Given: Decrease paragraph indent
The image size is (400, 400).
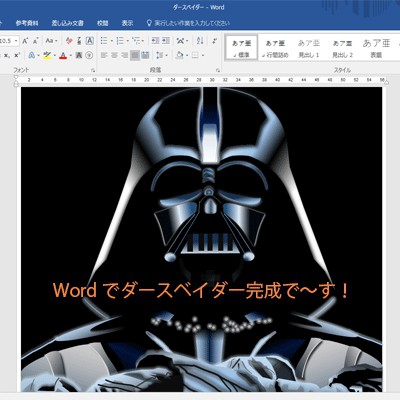Looking at the screenshot, I should (155, 41).
